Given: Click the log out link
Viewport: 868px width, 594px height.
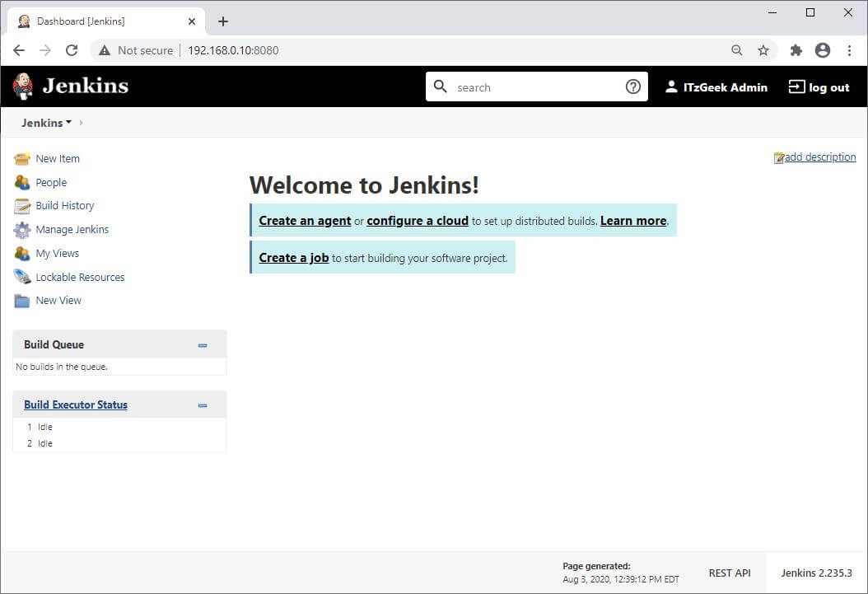Looking at the screenshot, I should click(828, 87).
